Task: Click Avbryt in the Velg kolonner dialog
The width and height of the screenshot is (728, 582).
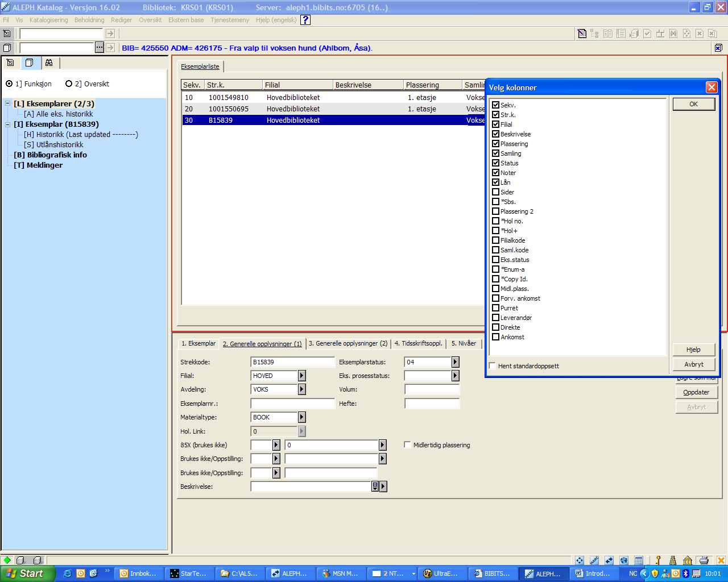Action: click(x=693, y=364)
